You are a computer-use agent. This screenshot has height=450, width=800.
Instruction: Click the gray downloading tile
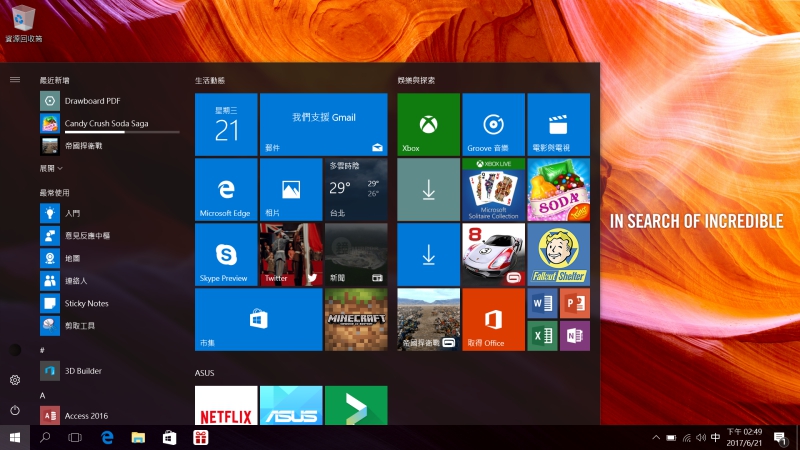point(428,189)
